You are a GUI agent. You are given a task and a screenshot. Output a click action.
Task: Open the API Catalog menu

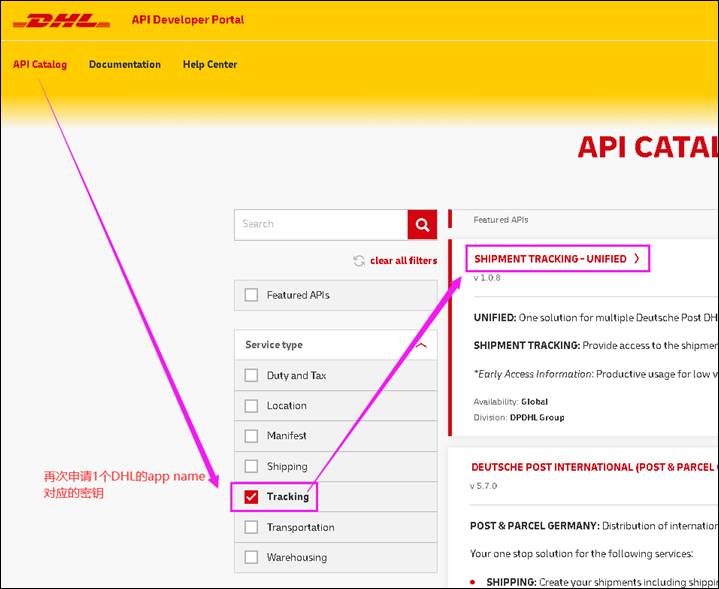tap(40, 64)
